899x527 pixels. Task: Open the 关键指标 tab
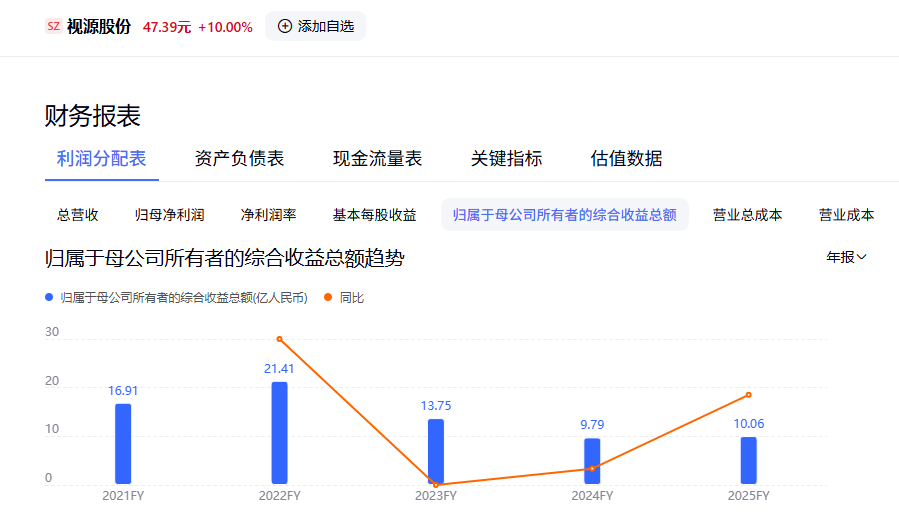(x=506, y=158)
